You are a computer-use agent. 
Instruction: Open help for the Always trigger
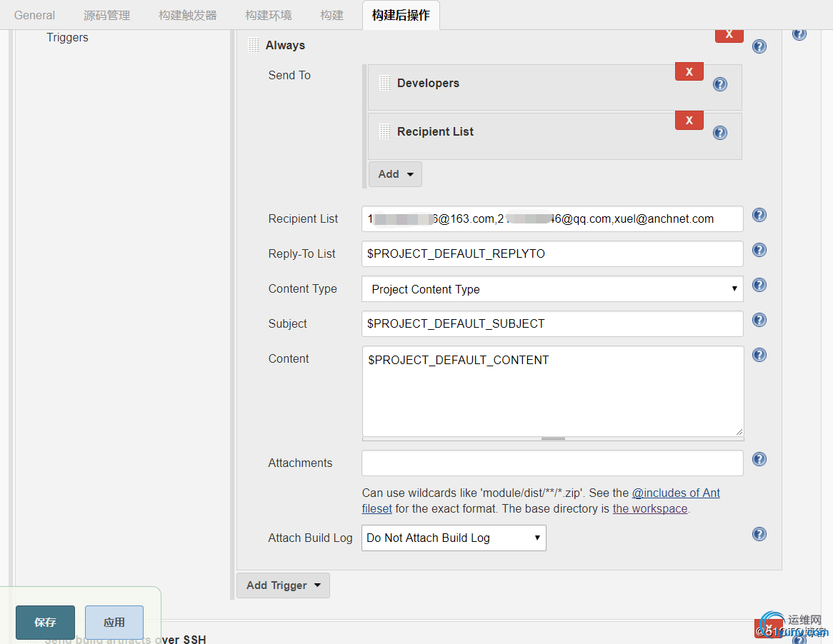(759, 46)
